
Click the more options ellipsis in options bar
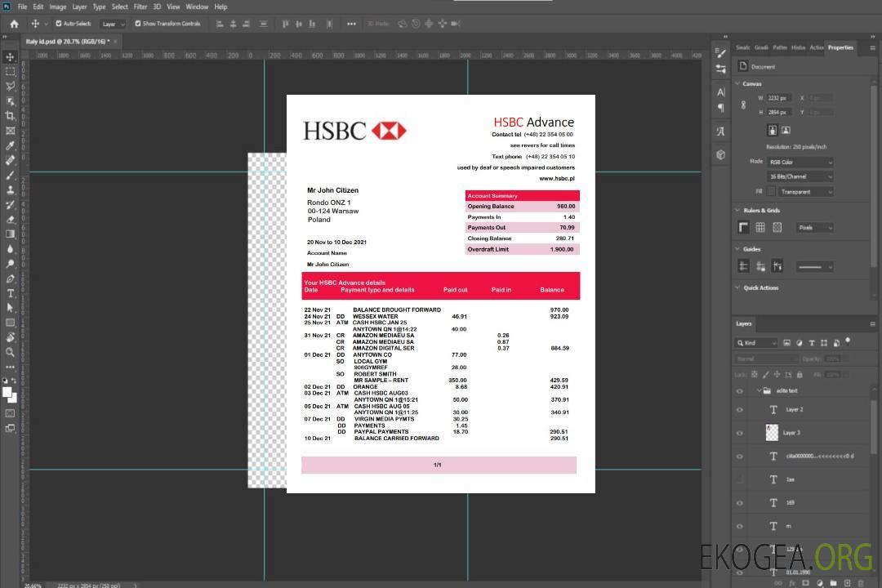(351, 24)
